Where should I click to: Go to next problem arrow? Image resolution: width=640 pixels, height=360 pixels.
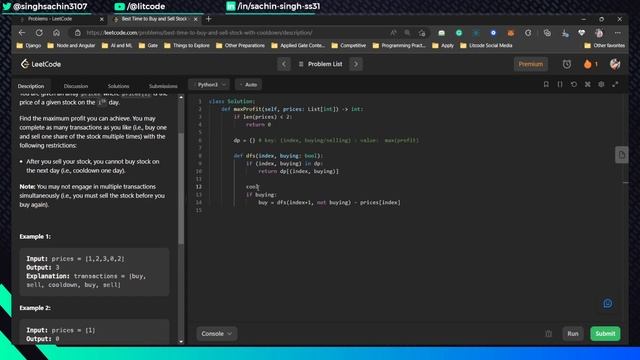356,64
